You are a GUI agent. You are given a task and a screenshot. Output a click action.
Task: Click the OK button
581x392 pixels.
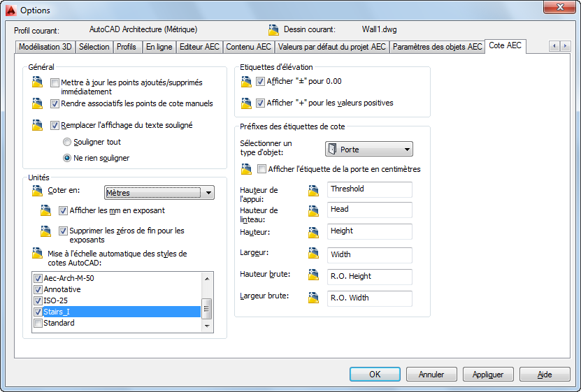tap(375, 375)
